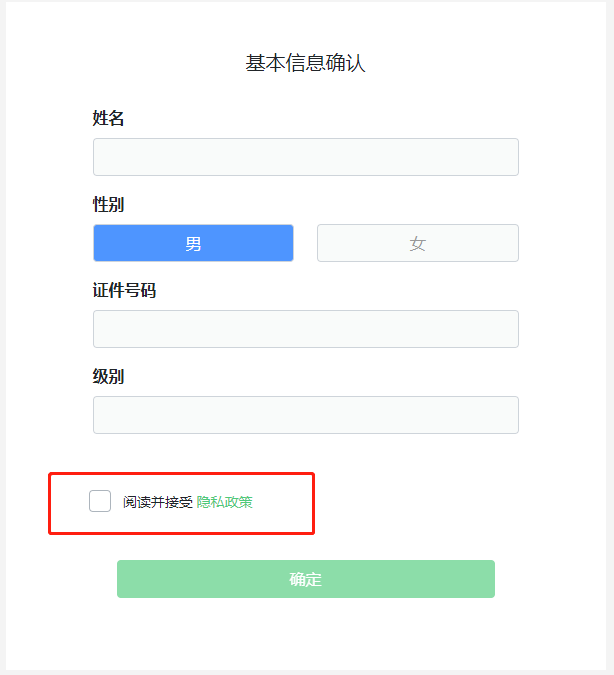This screenshot has height=675, width=614.
Task: Switch gender to the 女 option
Action: [417, 243]
